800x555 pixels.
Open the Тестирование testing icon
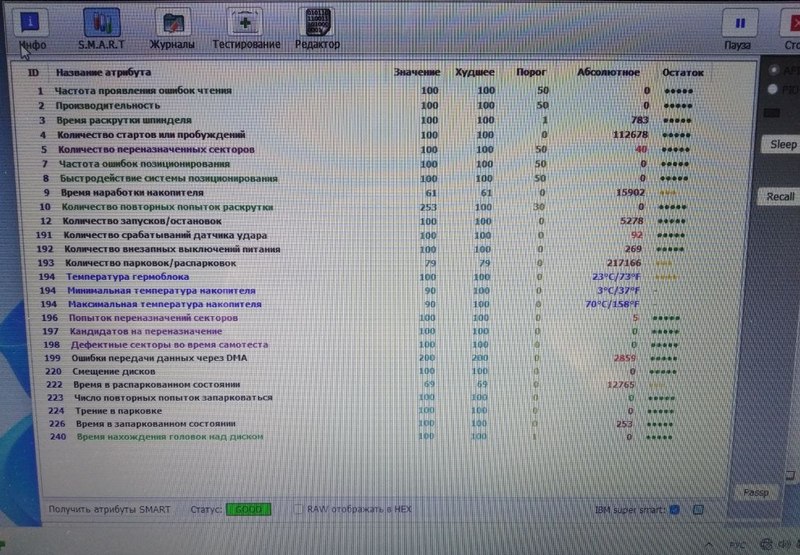[x=246, y=23]
